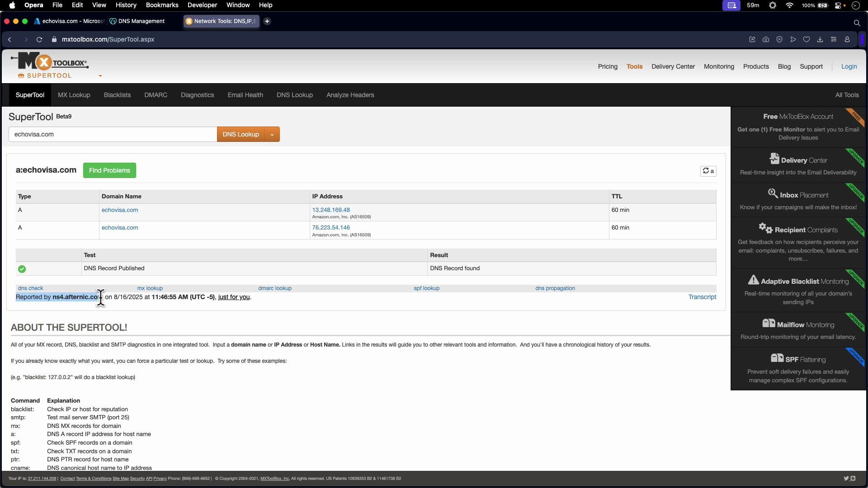Click the browser forward arrow

point(26,40)
